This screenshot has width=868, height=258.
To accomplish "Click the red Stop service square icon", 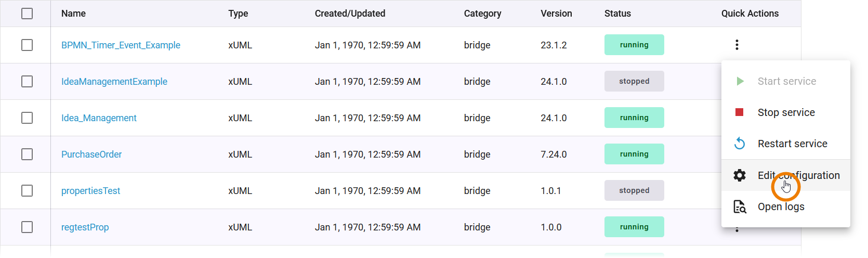I will (x=739, y=112).
